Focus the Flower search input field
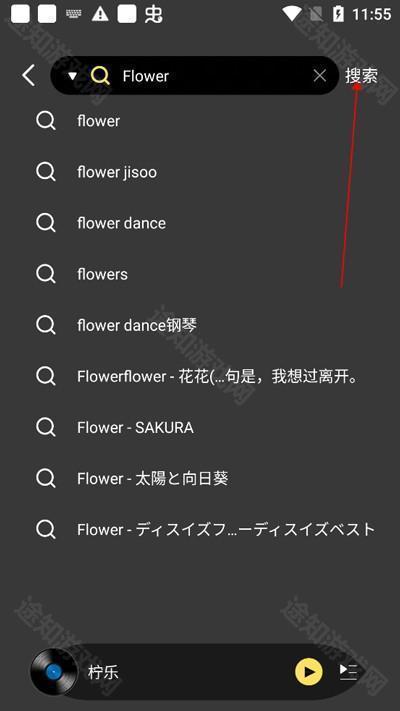Screen dimensions: 400x711 [x=213, y=76]
